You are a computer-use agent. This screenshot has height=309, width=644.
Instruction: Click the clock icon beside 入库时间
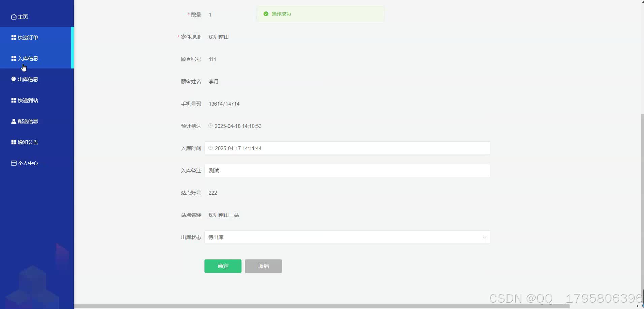coord(210,148)
